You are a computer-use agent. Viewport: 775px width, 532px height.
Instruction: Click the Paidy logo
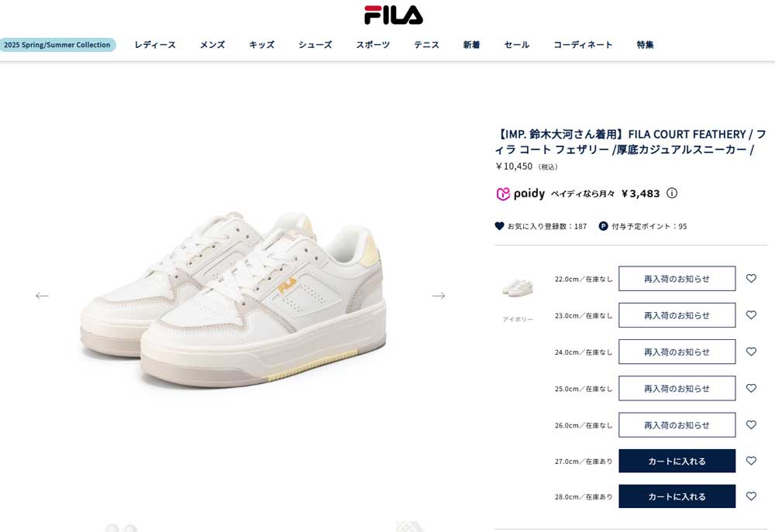[521, 194]
